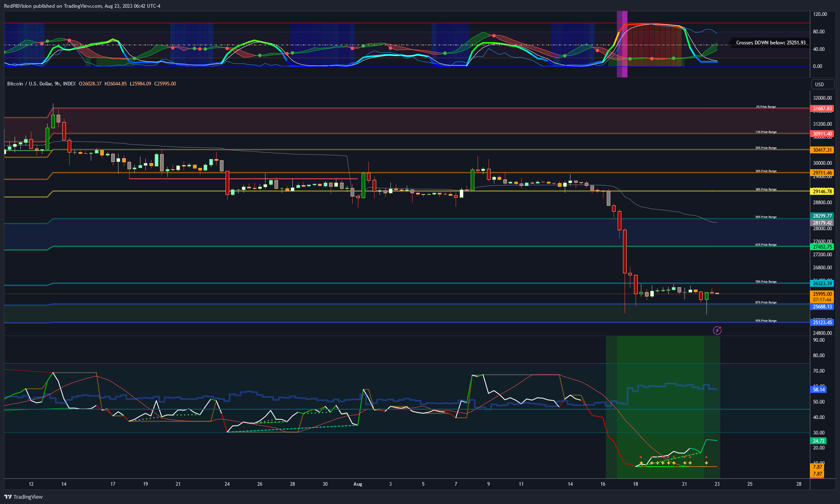Click the '87% Price Range' line label
Viewport: 840px width, 504px height.
(766, 302)
